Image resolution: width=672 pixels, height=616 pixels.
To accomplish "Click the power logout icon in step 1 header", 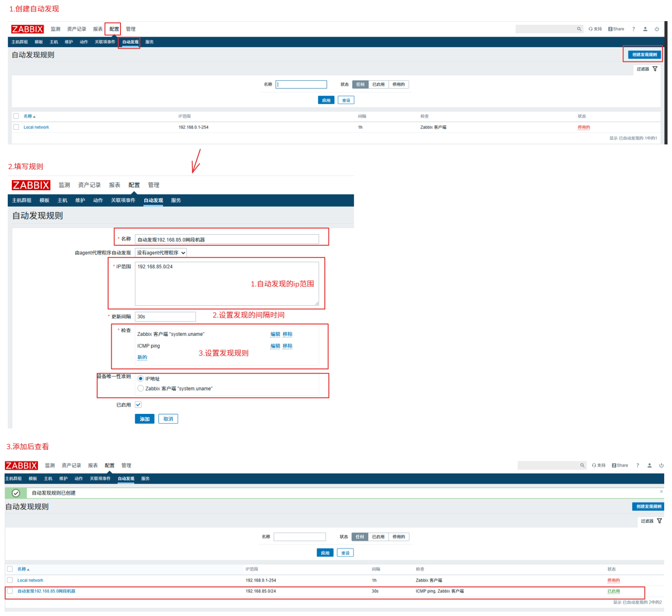I will click(x=657, y=29).
